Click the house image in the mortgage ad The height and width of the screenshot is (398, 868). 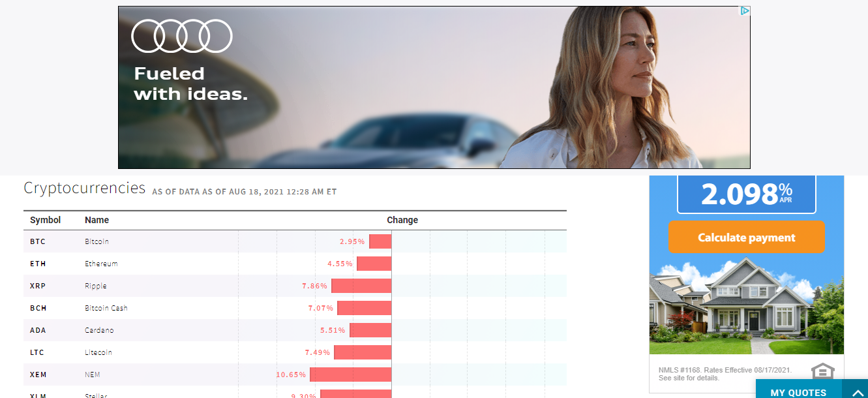[x=746, y=305]
